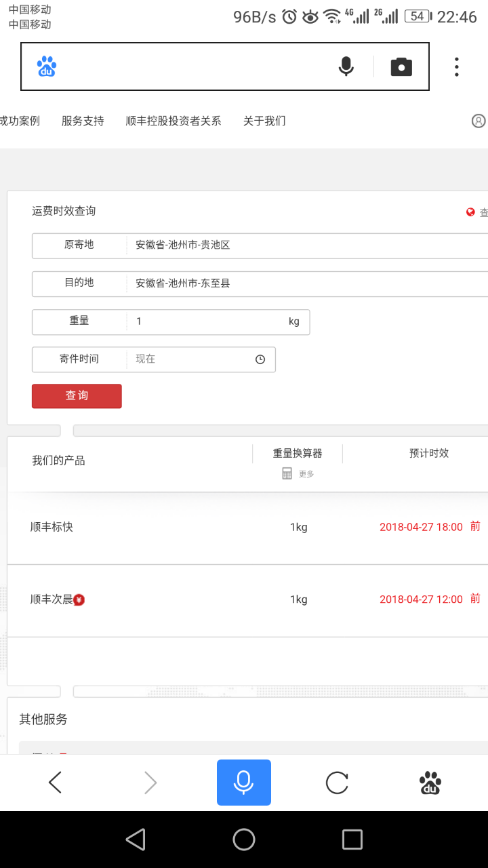The image size is (488, 868).
Task: Open Baidu home from bottom toolbar
Action: [430, 783]
